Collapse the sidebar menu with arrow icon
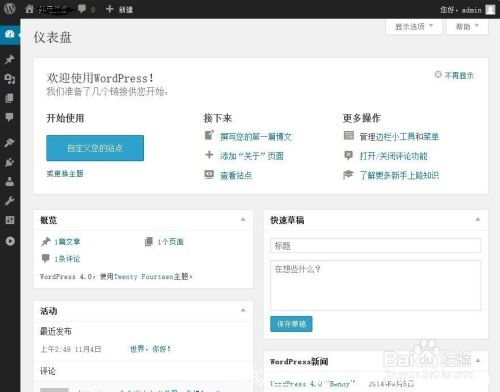 (x=10, y=241)
